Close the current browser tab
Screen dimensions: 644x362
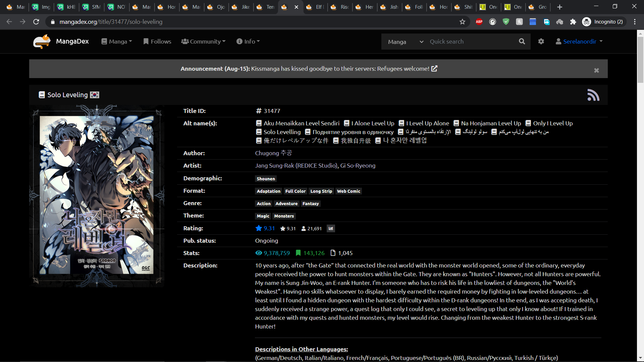point(297,7)
